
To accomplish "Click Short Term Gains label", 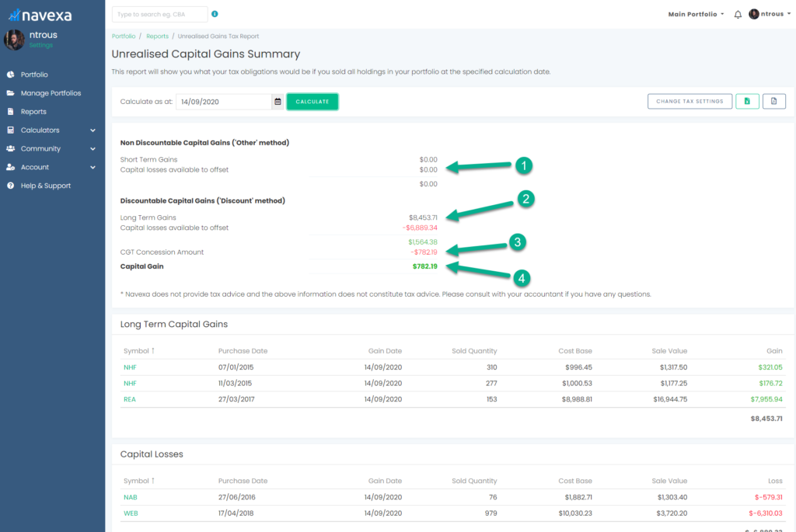I will pyautogui.click(x=148, y=159).
